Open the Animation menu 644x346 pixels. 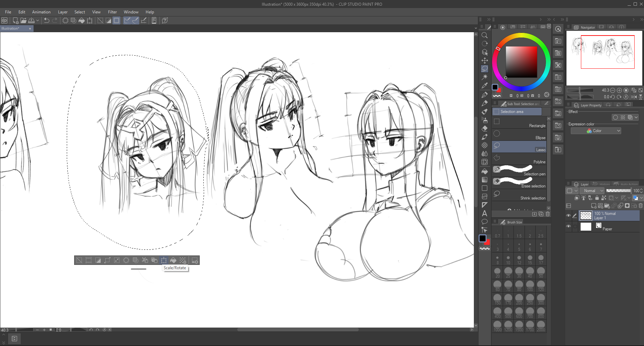[x=41, y=12]
